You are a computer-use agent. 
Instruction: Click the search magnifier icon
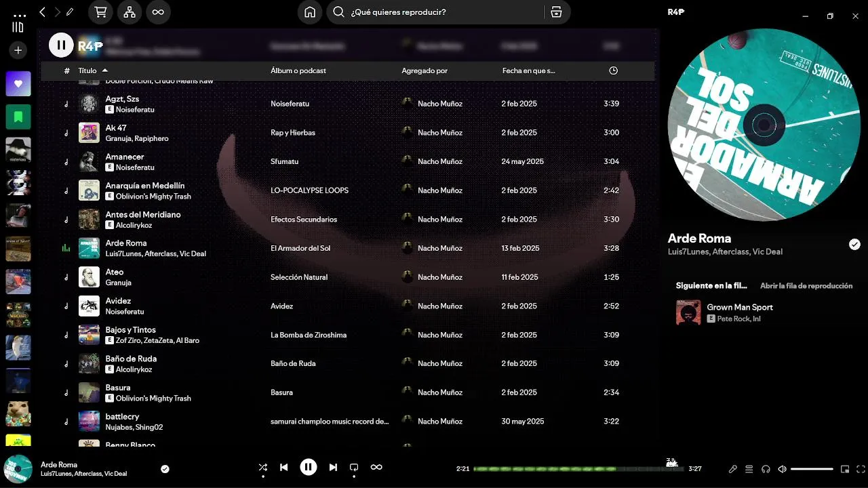tap(339, 12)
